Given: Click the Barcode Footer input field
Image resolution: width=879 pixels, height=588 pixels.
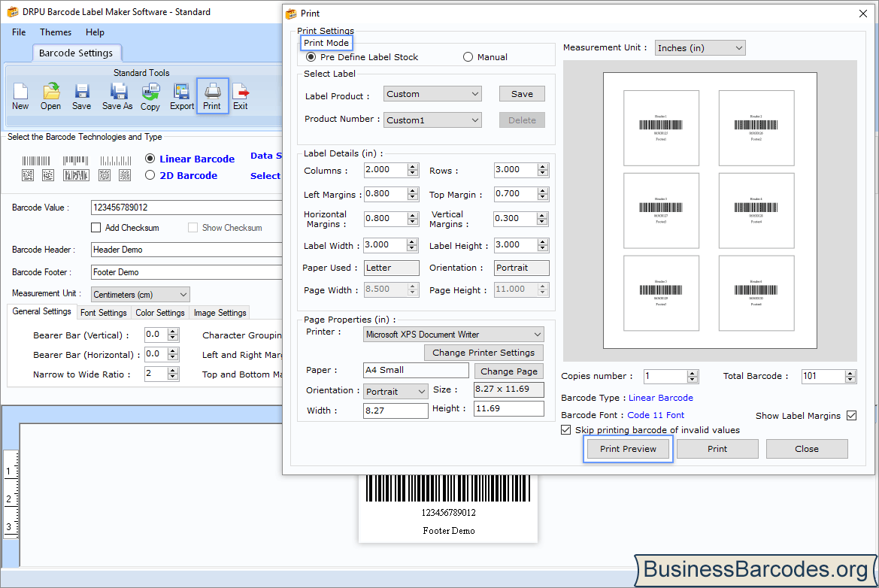Looking at the screenshot, I should pyautogui.click(x=186, y=272).
